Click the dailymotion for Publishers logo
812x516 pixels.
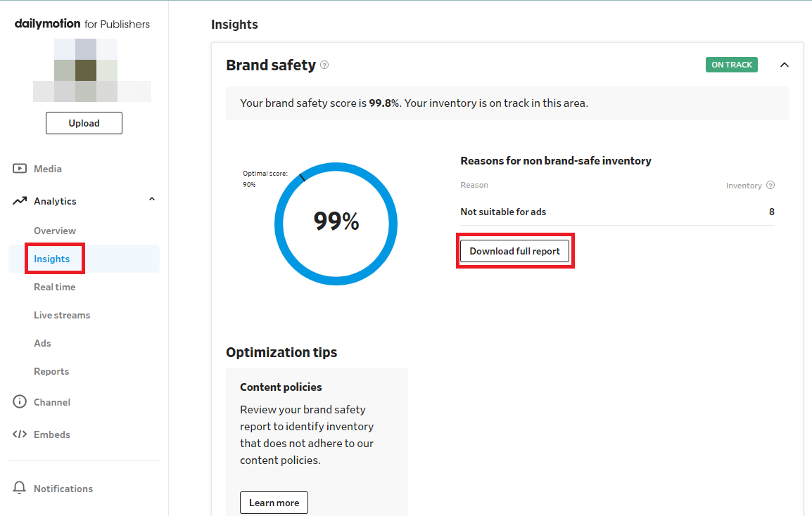point(82,24)
